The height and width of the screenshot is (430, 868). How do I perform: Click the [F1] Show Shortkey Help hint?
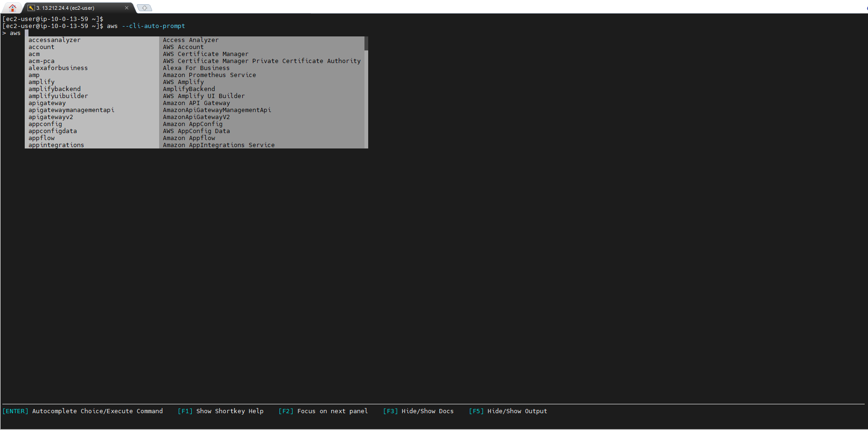[221, 411]
